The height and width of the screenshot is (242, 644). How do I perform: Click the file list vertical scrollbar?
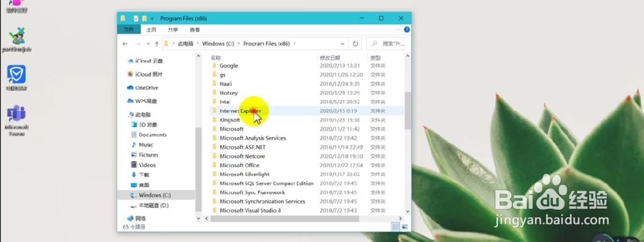point(407,110)
